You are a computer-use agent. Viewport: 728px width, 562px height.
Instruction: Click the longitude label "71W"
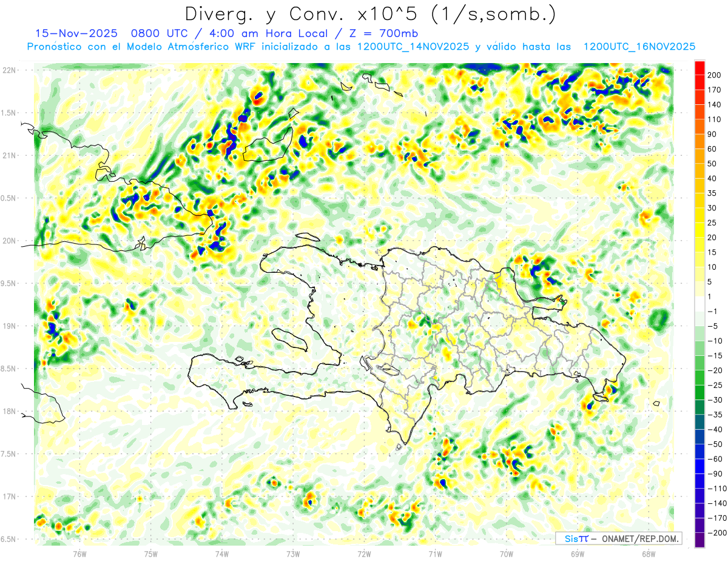pyautogui.click(x=435, y=554)
